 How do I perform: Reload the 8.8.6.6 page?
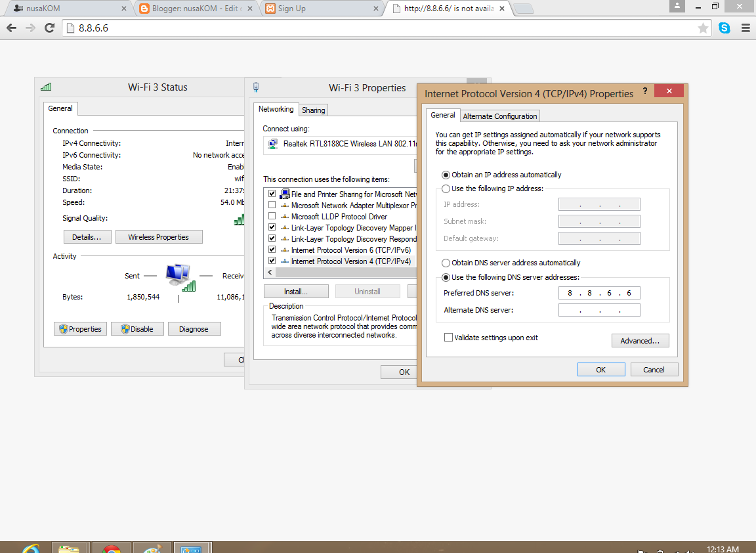click(49, 28)
